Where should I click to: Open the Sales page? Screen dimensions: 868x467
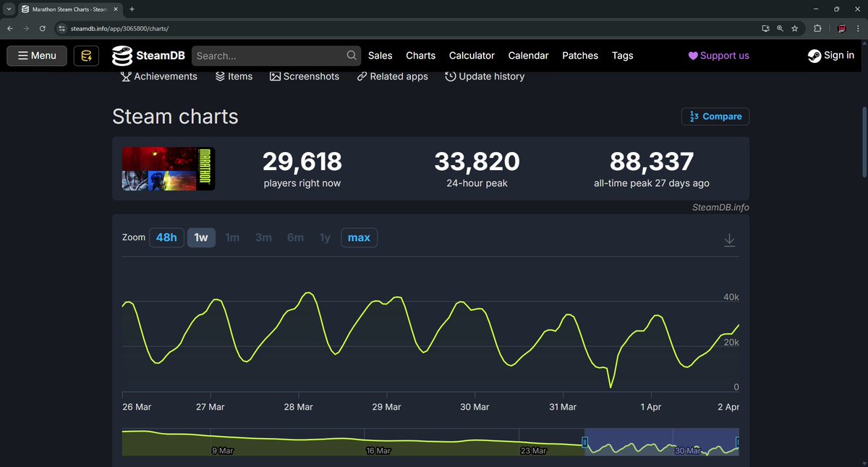pos(380,56)
